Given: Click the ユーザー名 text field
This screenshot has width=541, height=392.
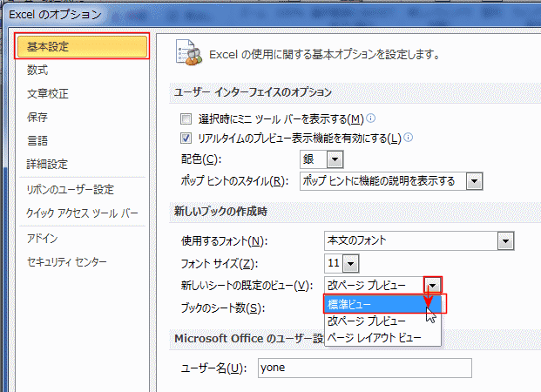Looking at the screenshot, I should tap(365, 368).
